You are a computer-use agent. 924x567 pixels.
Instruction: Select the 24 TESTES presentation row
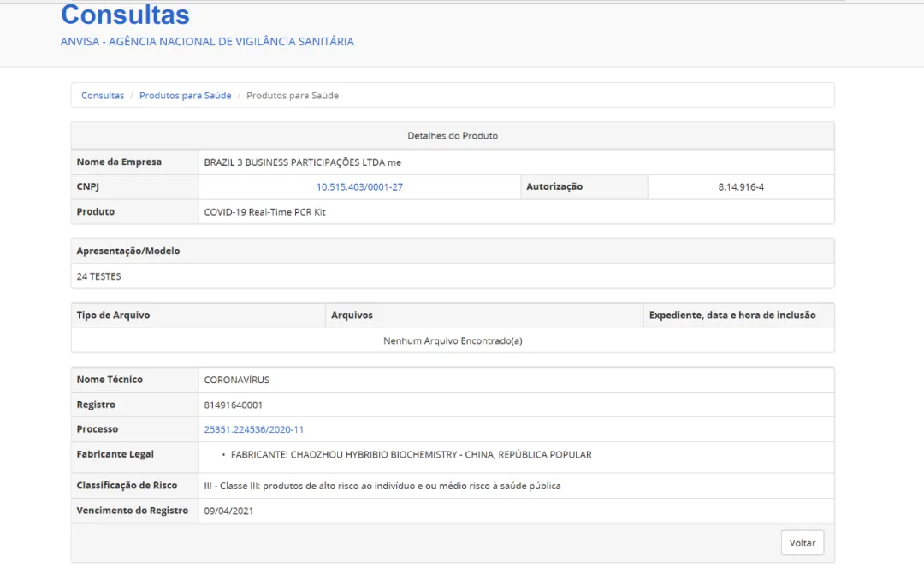(98, 276)
